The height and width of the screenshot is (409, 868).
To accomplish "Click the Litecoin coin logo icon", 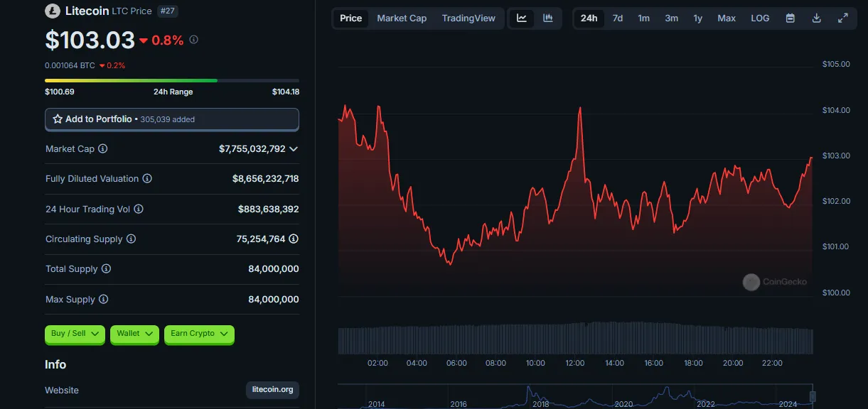I will click(53, 11).
